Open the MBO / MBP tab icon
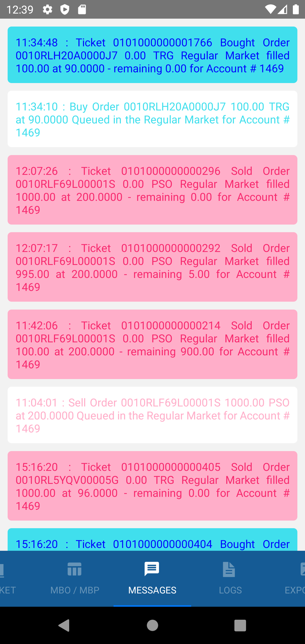This screenshot has width=305, height=644. pos(75,569)
